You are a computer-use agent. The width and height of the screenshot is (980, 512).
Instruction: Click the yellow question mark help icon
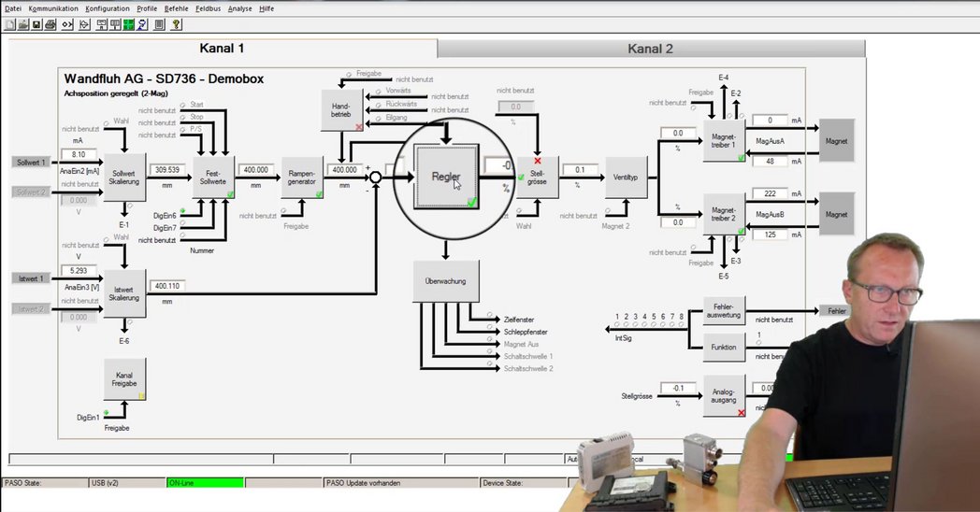176,24
